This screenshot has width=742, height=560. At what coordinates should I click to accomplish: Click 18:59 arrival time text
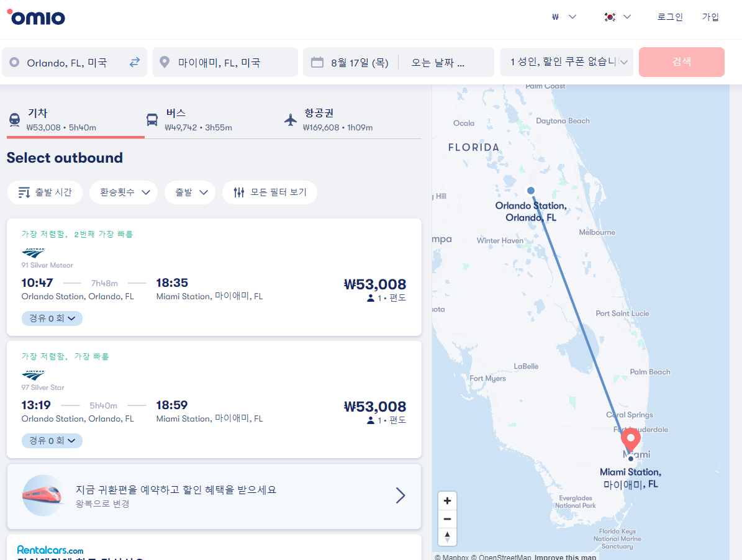(172, 405)
